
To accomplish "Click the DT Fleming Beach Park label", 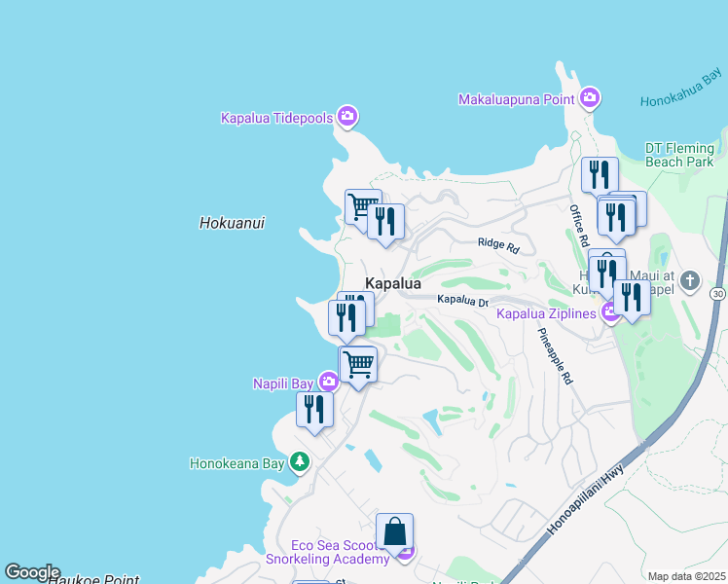I will (679, 155).
